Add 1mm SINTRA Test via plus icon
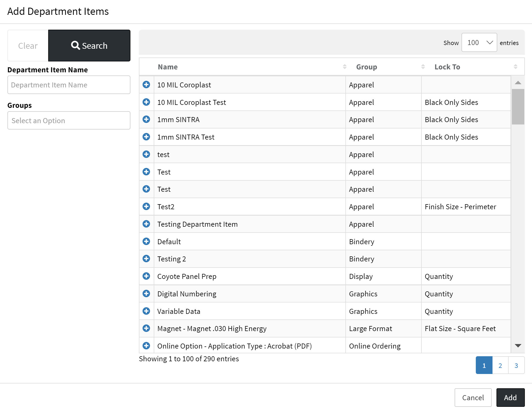Screen dimensions: 532x410 [146, 137]
